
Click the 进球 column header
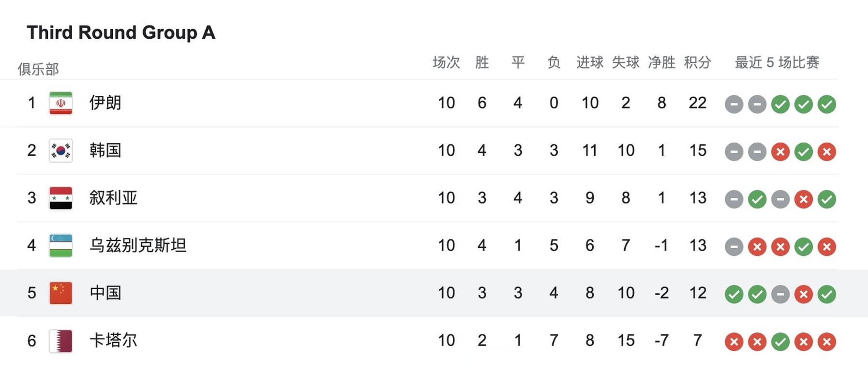(590, 62)
